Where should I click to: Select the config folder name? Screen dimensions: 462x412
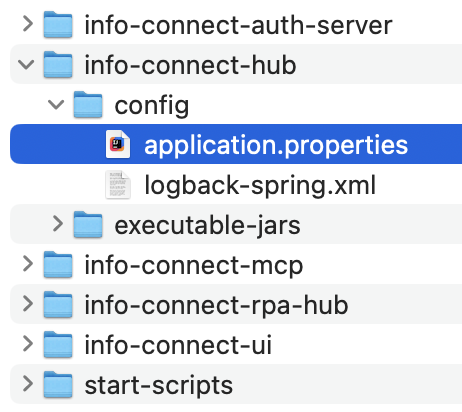click(x=152, y=106)
